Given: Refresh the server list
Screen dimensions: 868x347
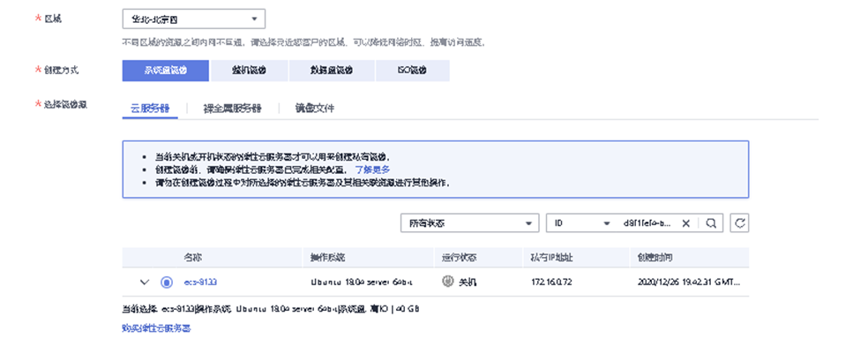Looking at the screenshot, I should [739, 223].
